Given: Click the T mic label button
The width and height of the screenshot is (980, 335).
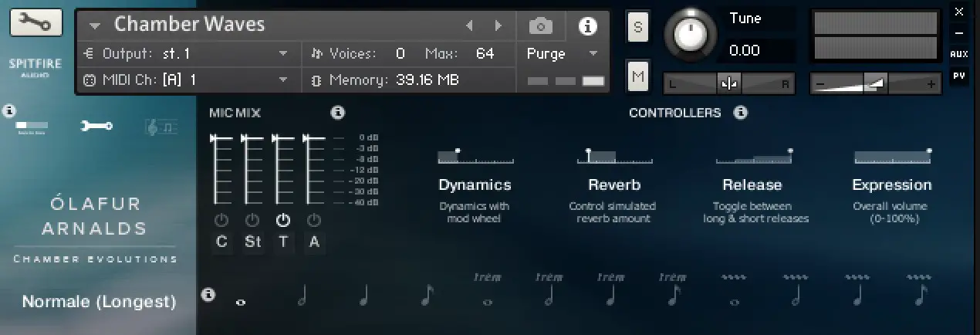Looking at the screenshot, I should (283, 242).
